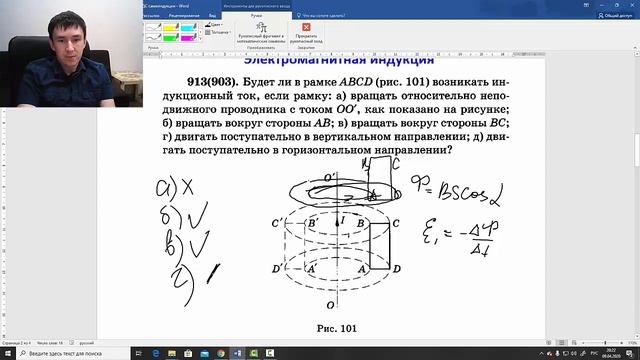Choose the green highlighter pen

[x=171, y=37]
